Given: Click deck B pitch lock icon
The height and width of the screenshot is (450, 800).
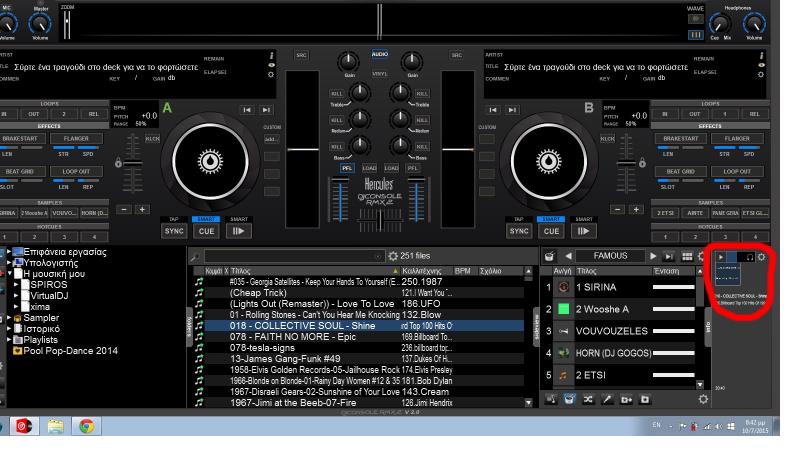Looking at the screenshot, I should coord(642,163).
